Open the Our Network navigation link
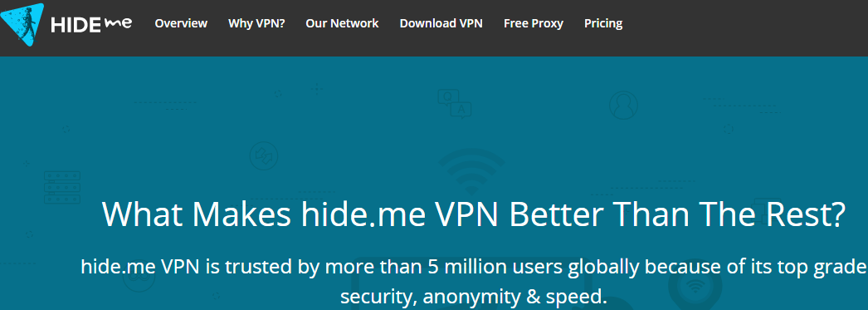 [x=342, y=23]
